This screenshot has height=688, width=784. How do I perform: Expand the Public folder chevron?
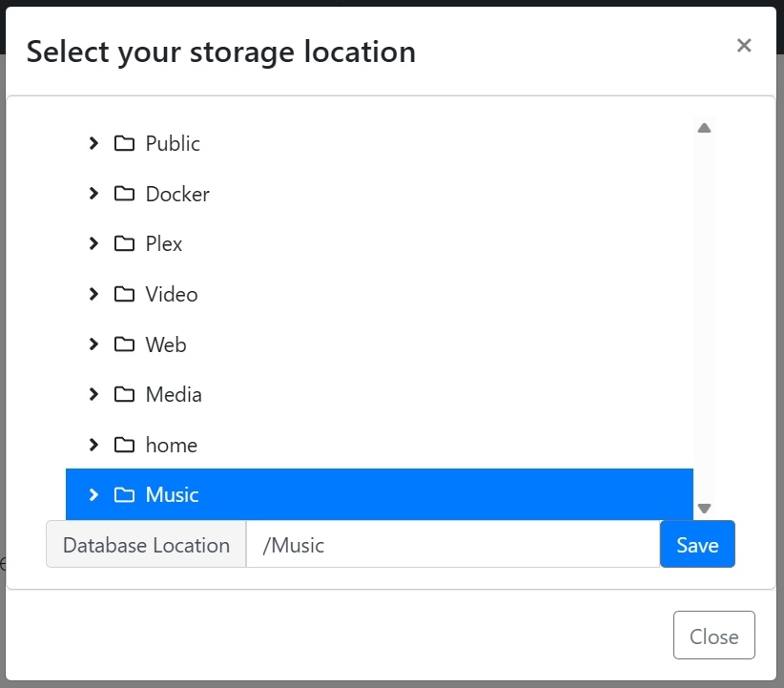point(93,143)
